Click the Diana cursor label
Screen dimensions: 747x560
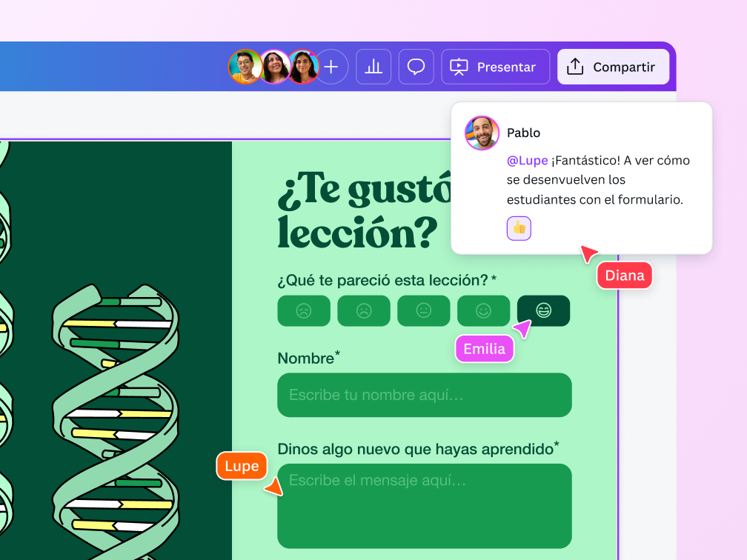coord(625,276)
